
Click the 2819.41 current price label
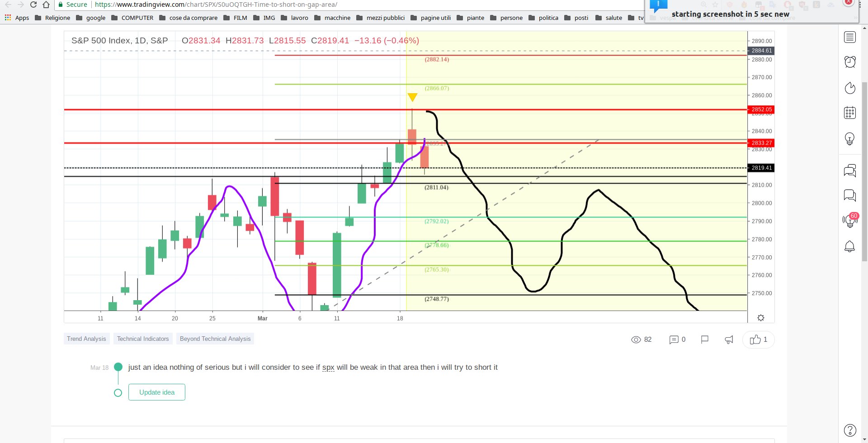pos(761,168)
